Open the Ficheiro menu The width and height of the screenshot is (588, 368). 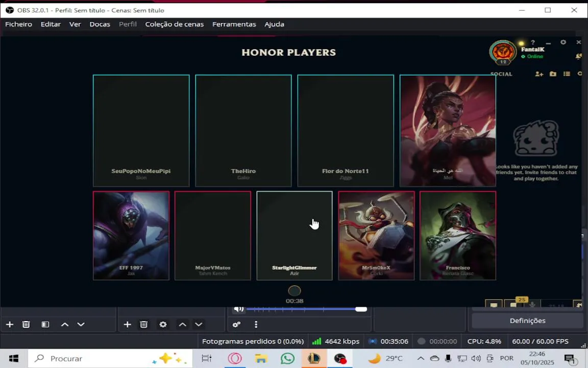[18, 24]
